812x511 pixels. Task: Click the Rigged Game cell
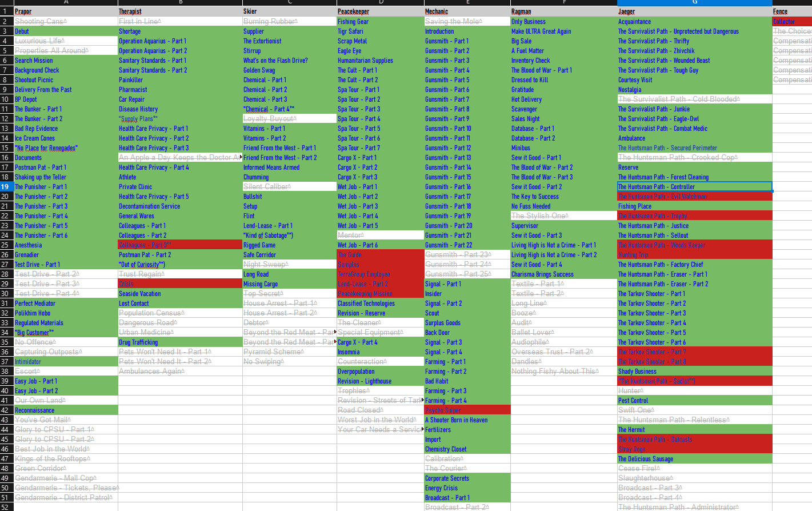(290, 245)
